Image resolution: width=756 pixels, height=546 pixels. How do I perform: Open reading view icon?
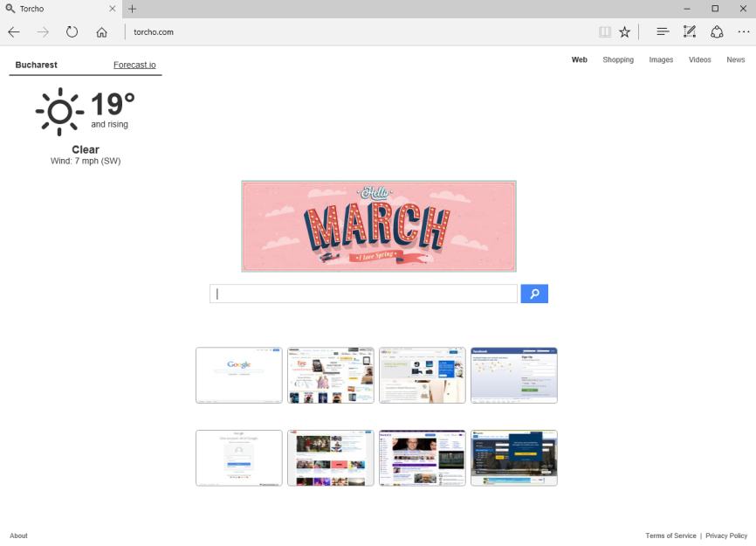pyautogui.click(x=605, y=32)
